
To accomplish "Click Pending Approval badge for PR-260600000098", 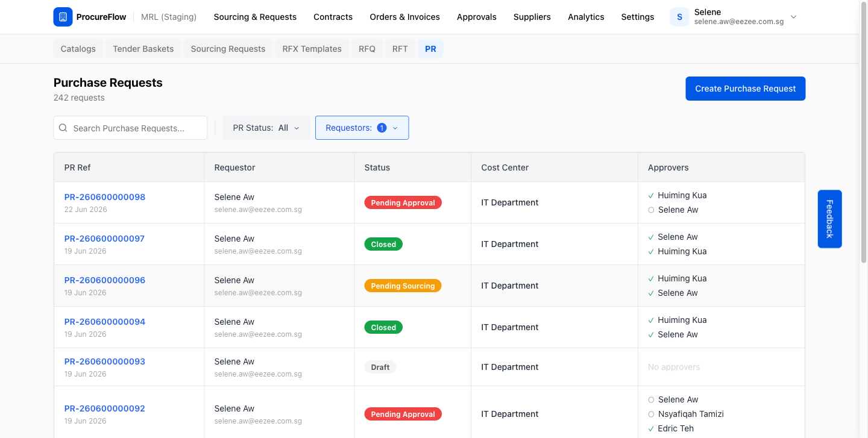I will pos(403,202).
